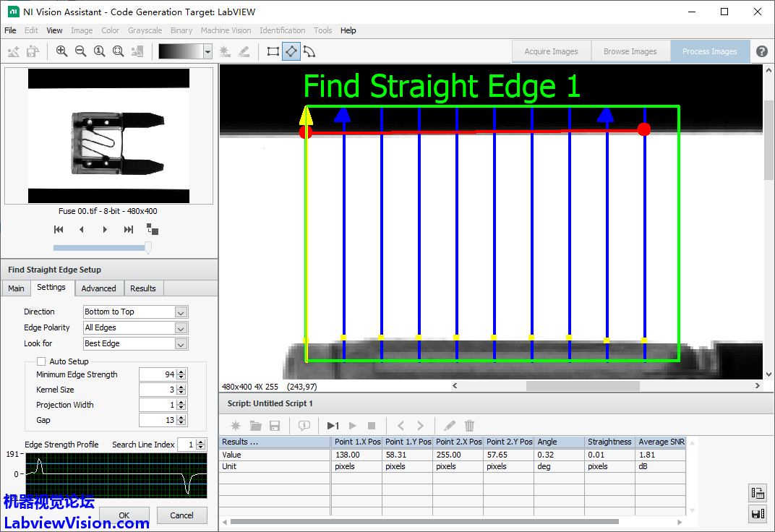Click the Cancel button
This screenshot has width=775, height=532.
click(181, 515)
